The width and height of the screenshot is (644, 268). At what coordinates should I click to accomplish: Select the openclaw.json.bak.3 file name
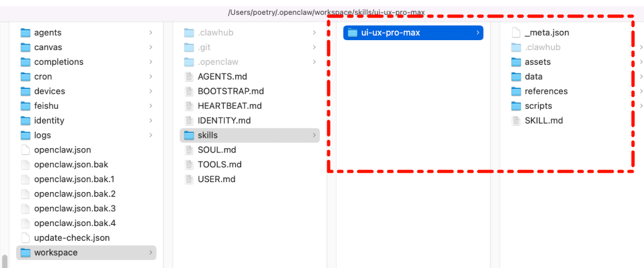tap(75, 209)
